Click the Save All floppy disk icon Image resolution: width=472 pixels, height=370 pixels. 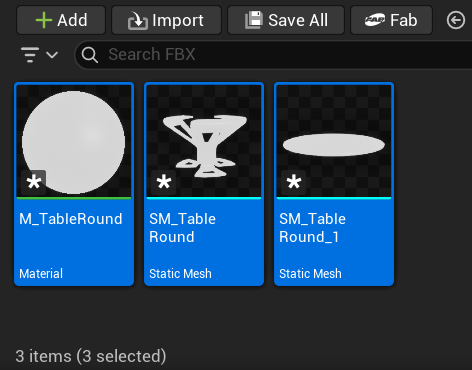(254, 20)
